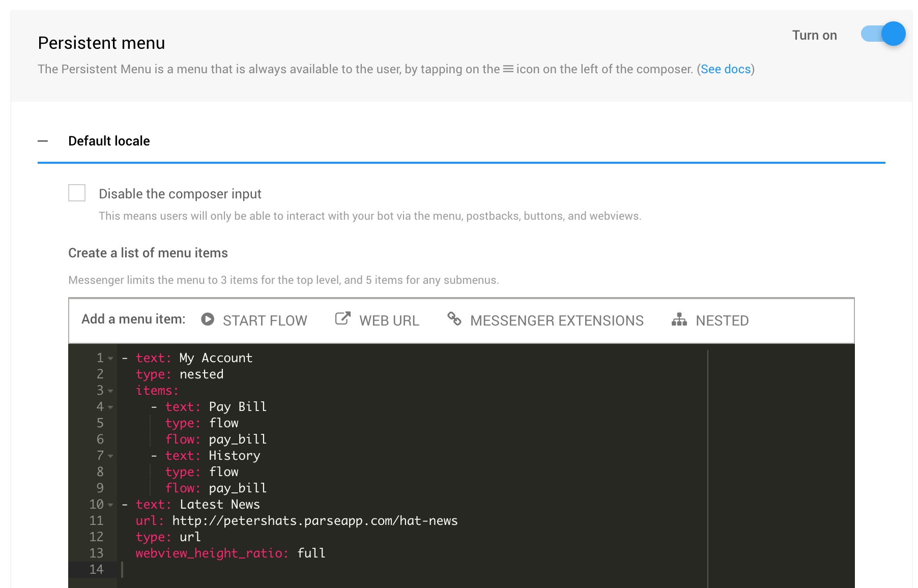Collapse the Default locale section
Viewport: 918px width, 588px height.
[43, 141]
